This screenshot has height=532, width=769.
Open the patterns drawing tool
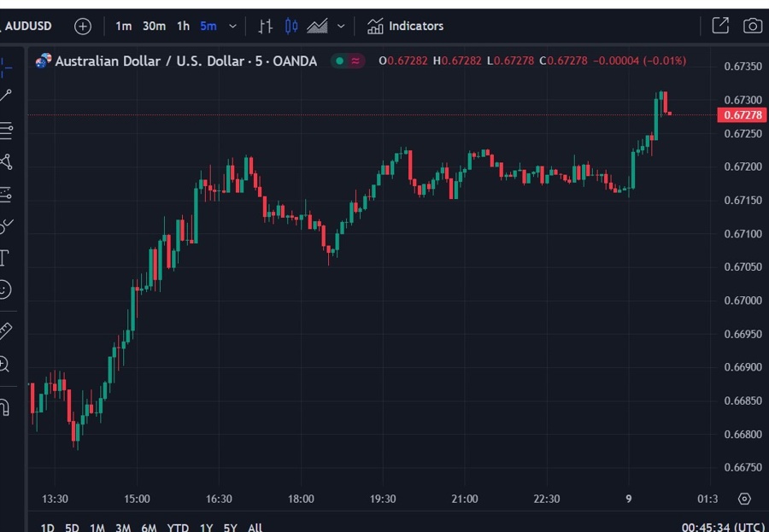coord(6,161)
